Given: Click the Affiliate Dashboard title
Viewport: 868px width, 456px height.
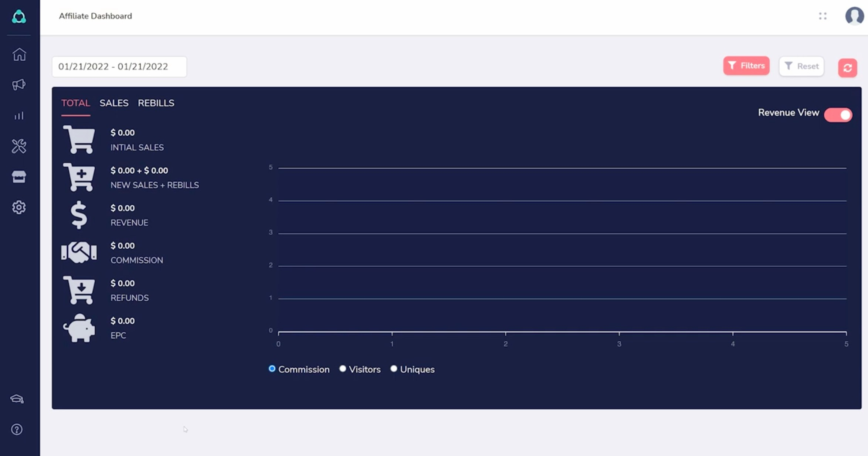Looking at the screenshot, I should pos(95,16).
